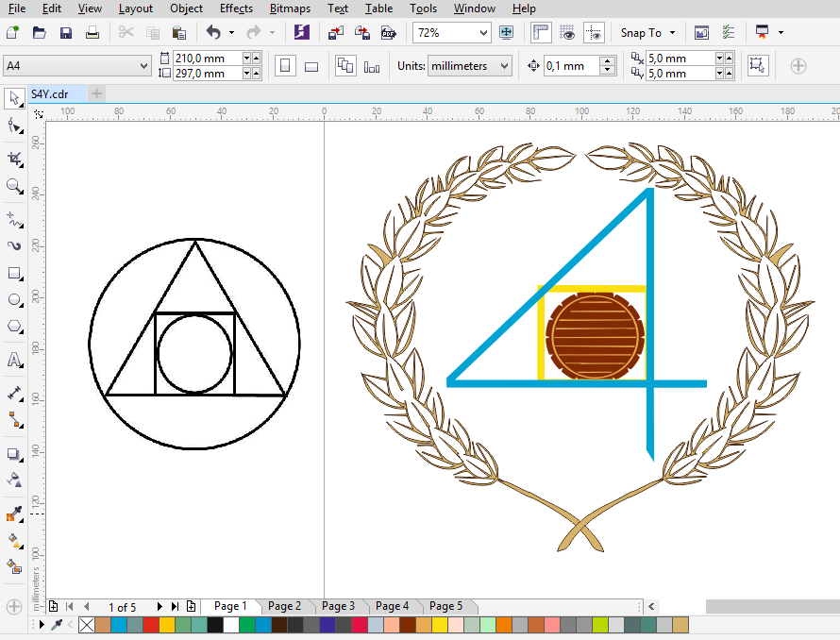Select the Zoom tool
The image size is (840, 640).
(14, 187)
